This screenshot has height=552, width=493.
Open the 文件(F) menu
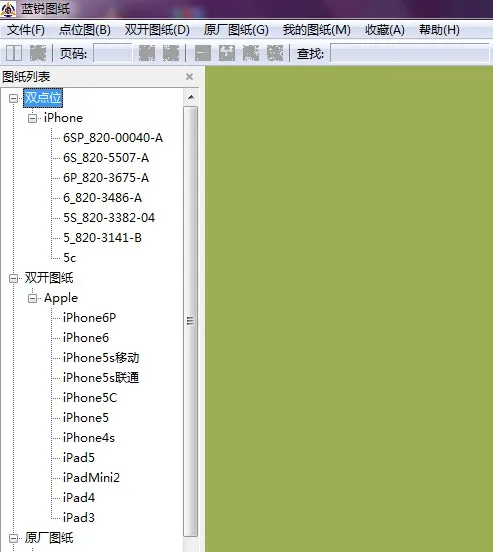coord(26,30)
